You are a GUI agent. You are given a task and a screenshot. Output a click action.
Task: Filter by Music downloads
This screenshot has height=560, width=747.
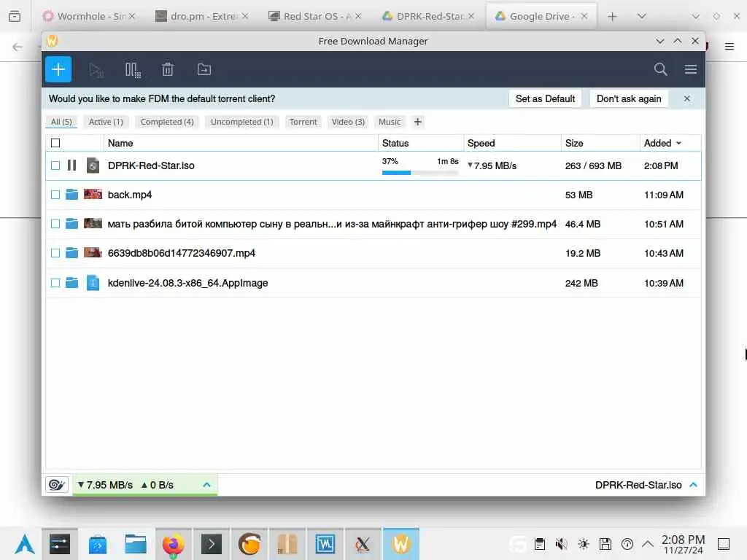click(x=390, y=122)
